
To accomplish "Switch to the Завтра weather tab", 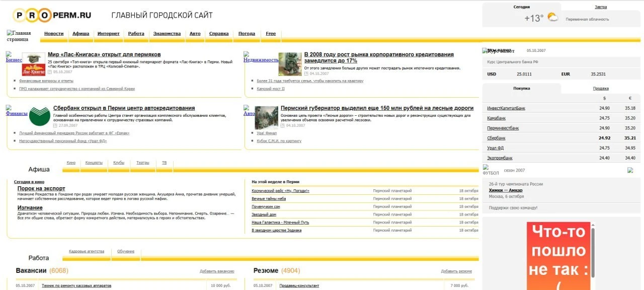I will 601,7.
